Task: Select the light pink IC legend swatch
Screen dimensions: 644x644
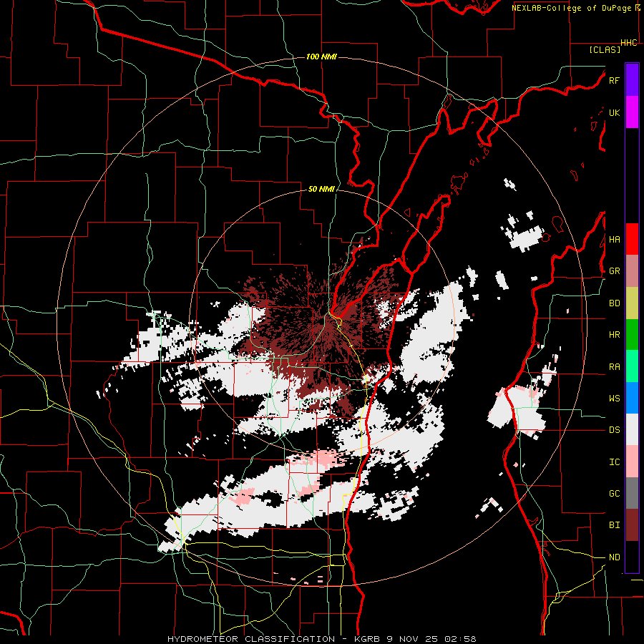Action: [x=632, y=462]
